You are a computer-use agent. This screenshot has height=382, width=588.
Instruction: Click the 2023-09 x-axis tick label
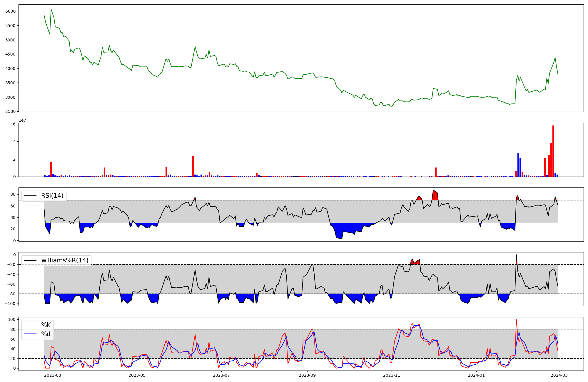(308, 375)
